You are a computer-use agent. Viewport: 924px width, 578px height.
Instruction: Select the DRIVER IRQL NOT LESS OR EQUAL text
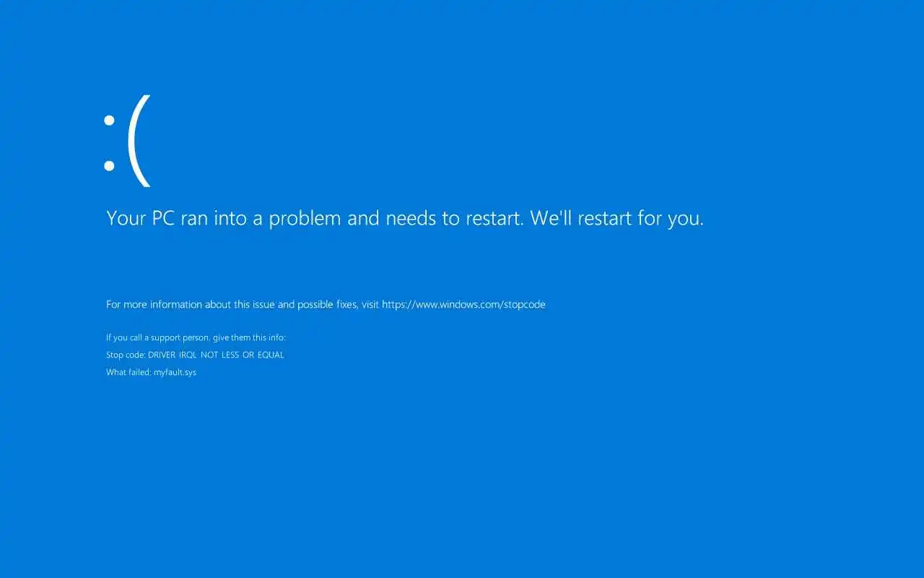(x=216, y=355)
